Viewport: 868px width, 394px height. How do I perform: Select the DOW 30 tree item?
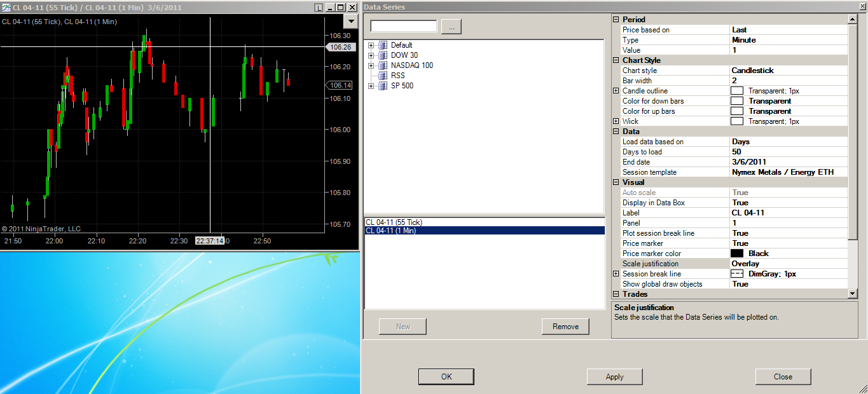404,55
